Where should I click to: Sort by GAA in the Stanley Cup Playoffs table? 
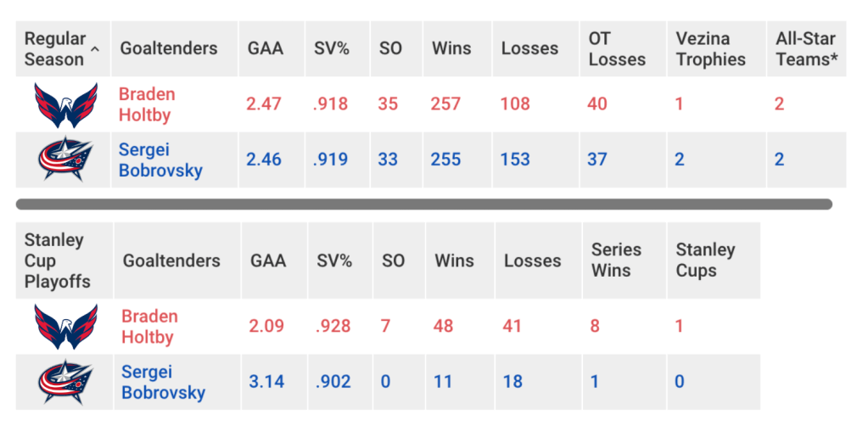tap(267, 261)
